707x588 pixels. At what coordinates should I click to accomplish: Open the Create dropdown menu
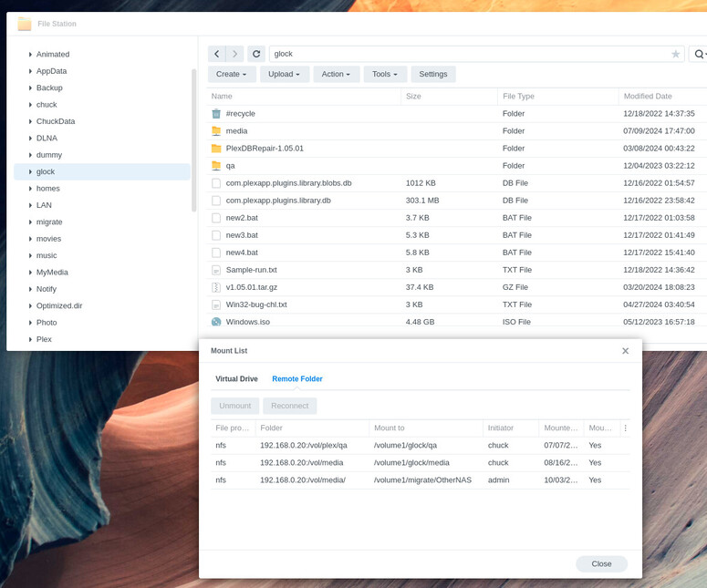pos(232,75)
